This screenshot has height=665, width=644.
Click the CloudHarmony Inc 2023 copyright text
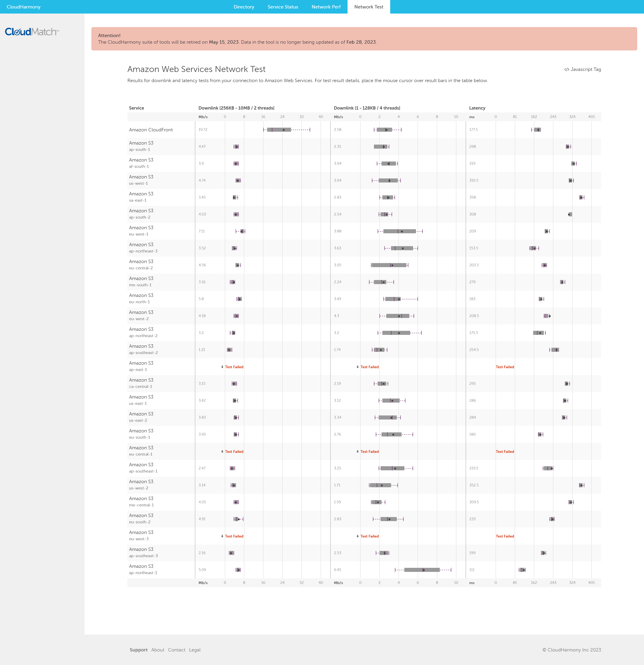click(x=571, y=650)
